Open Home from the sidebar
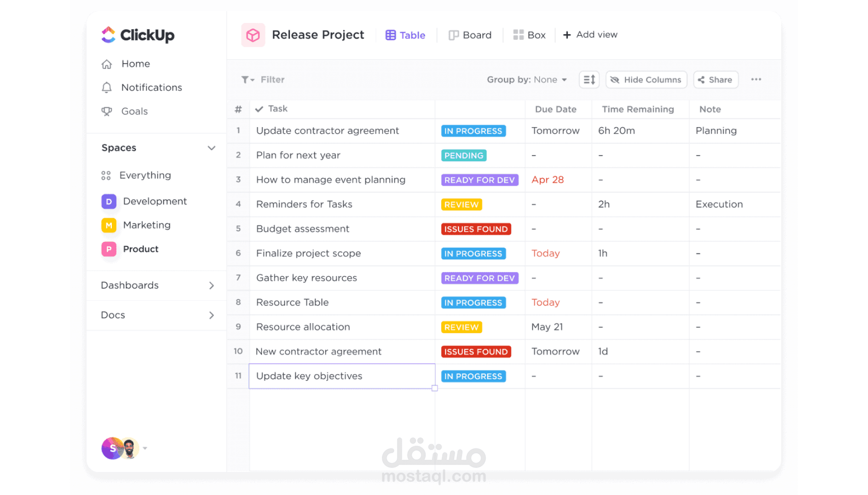The width and height of the screenshot is (868, 495). (x=126, y=64)
